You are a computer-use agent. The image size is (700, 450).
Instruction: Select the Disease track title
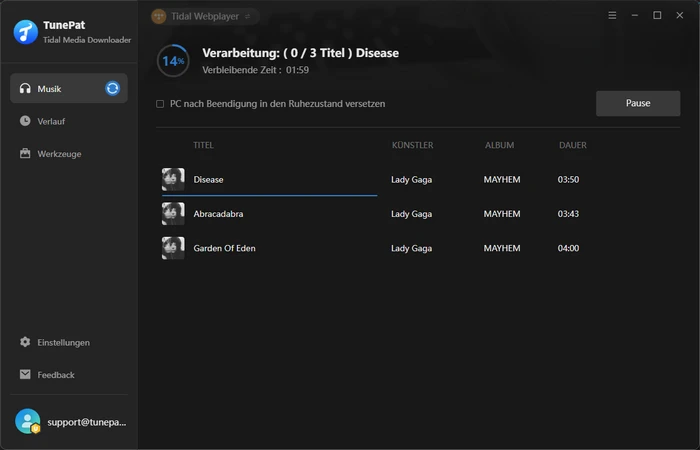(x=208, y=179)
